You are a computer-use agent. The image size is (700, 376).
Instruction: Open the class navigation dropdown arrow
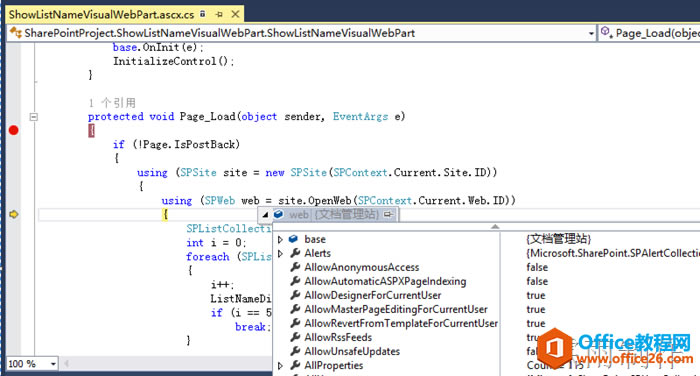coord(591,33)
